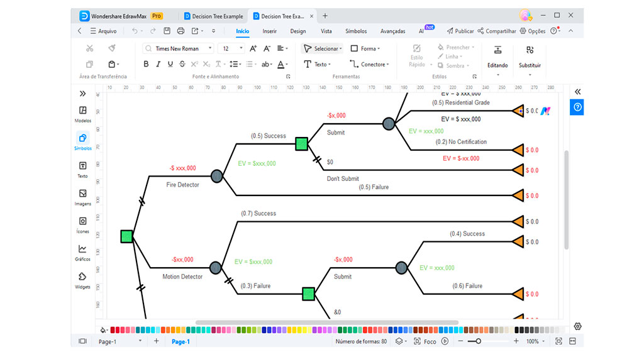Toggle underline formatting

click(170, 64)
